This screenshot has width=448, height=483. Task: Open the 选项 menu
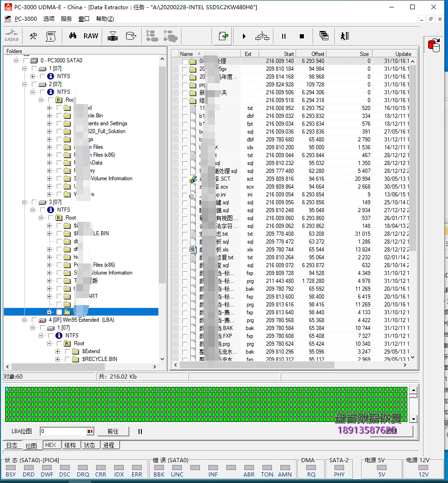tap(48, 19)
